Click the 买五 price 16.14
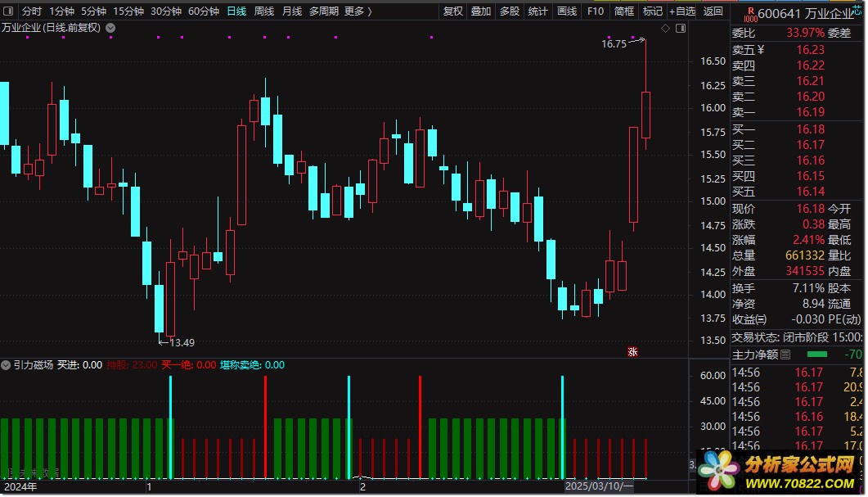Screen dimensions: 868x497 [x=811, y=192]
